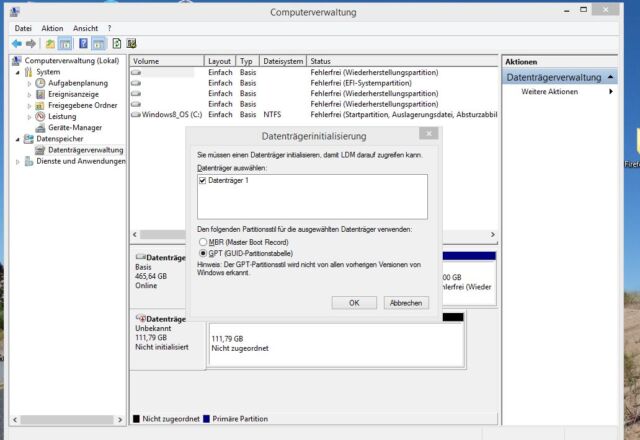
Task: Select the Windows8_OS (C:) volume row
Action: (x=170, y=115)
